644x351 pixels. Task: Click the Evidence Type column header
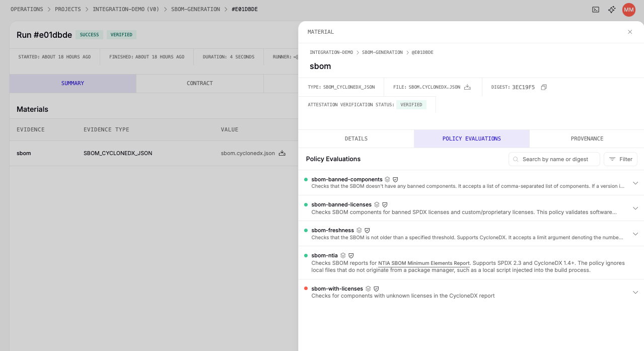(x=106, y=129)
